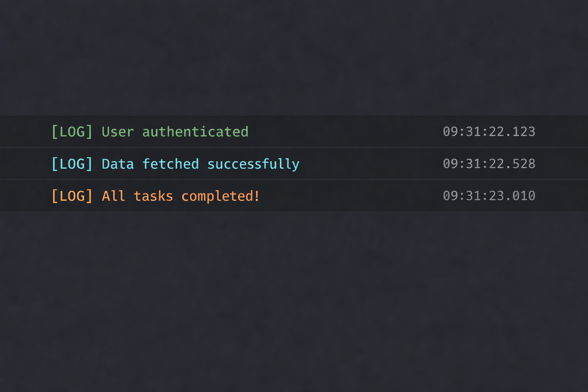The height and width of the screenshot is (392, 588).
Task: Click the word "User" in green
Action: (118, 132)
